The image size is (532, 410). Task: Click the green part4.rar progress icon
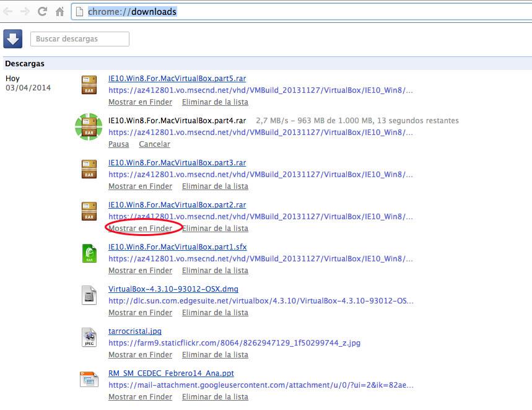click(x=89, y=126)
